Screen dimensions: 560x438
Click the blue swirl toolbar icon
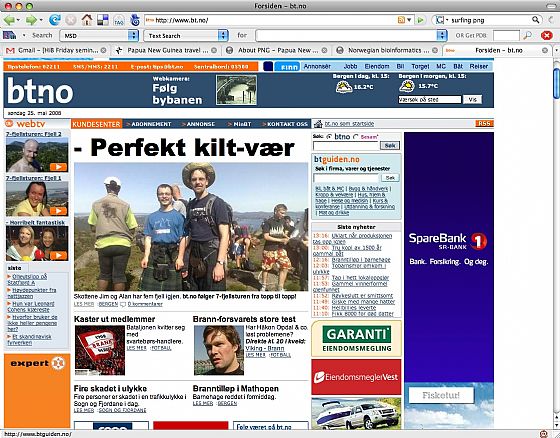tap(135, 20)
